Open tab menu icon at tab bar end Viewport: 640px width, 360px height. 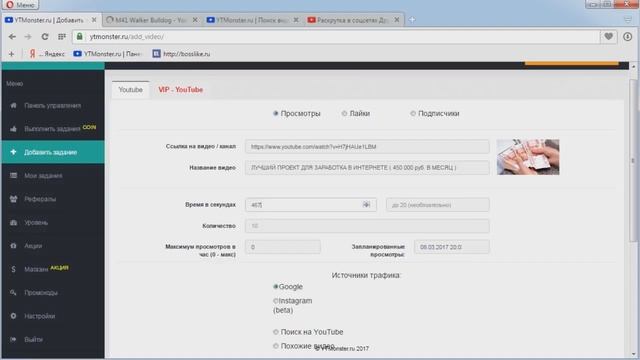click(628, 20)
